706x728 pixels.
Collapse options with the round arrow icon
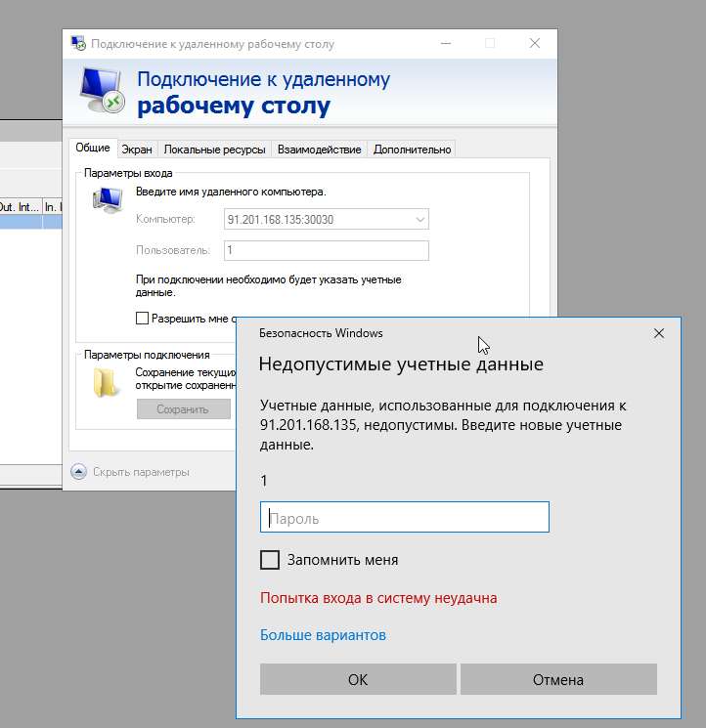(78, 472)
